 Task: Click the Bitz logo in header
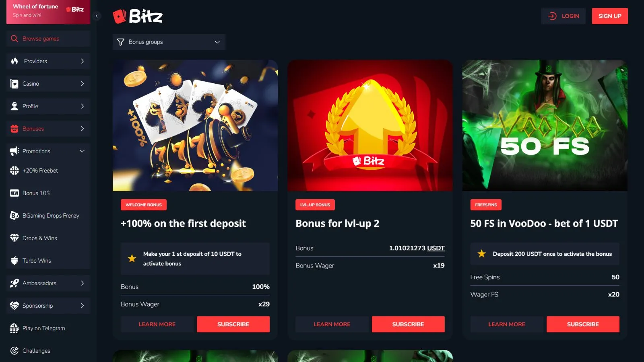(x=138, y=16)
